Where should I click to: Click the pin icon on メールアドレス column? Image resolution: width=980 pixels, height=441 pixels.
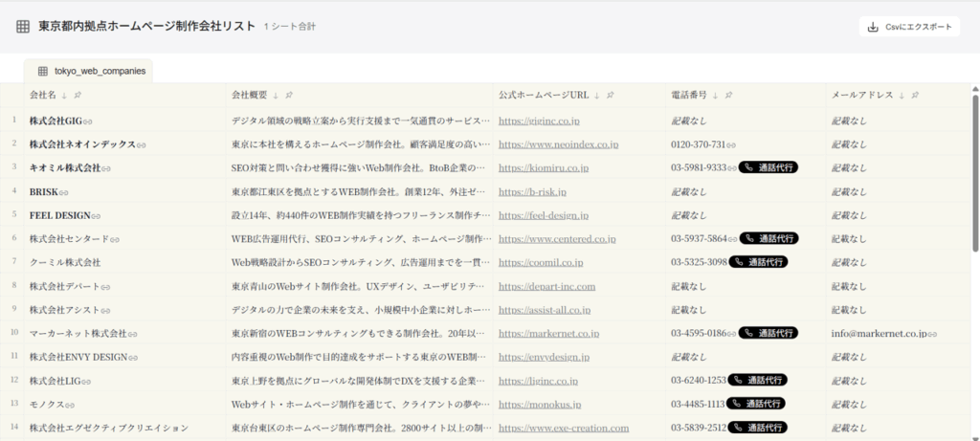tap(915, 96)
